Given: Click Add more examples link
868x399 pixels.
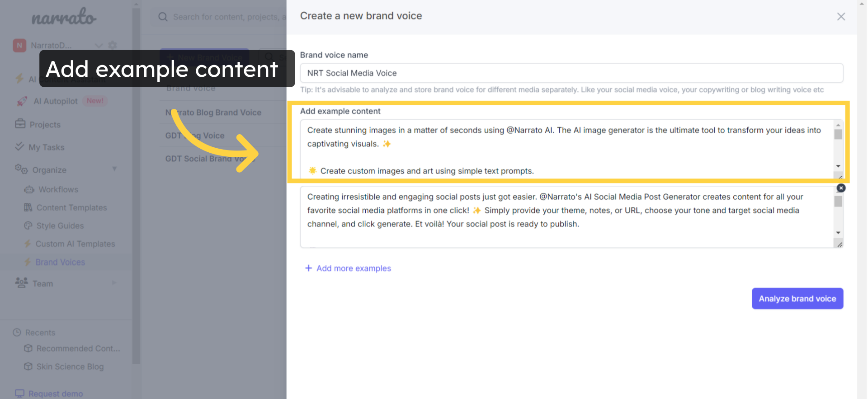Looking at the screenshot, I should point(354,268).
